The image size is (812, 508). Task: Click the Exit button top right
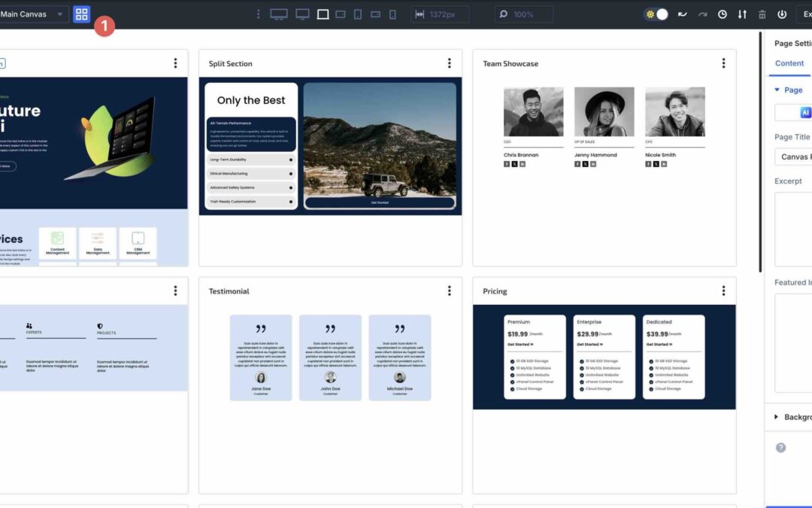[807, 14]
